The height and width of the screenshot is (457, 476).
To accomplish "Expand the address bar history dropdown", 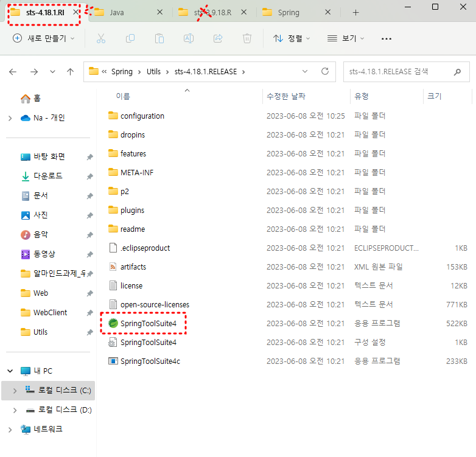I will click(x=305, y=72).
